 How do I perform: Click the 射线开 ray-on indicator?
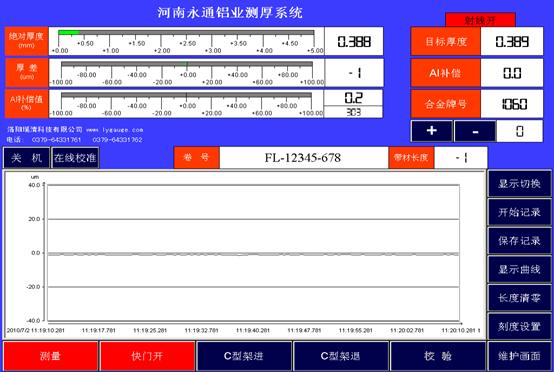tap(480, 20)
